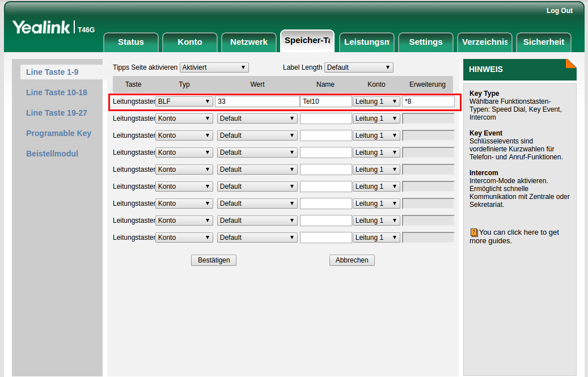Screen dimensions: 588x377
Task: Expand the first row's Leitung 1 dropdown
Action: 377,101
